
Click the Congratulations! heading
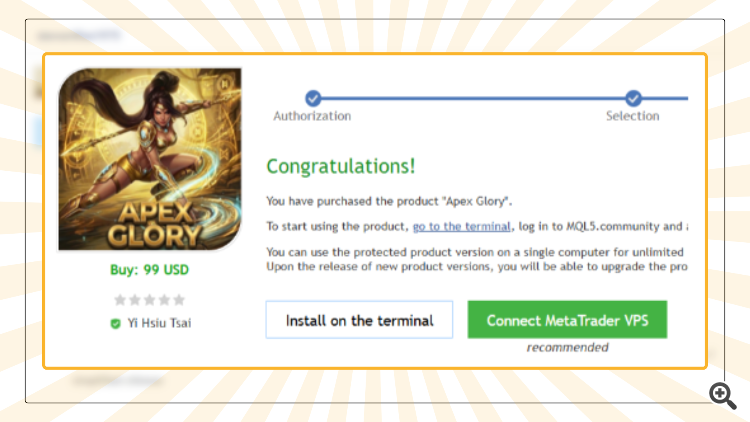click(341, 167)
